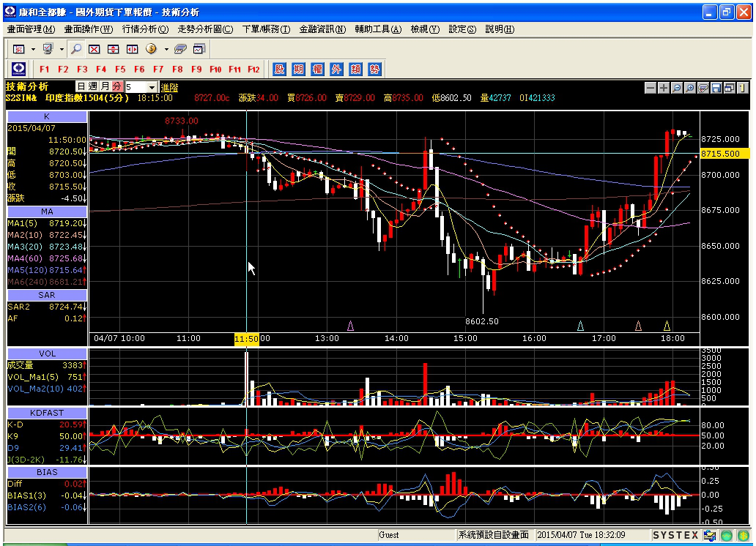Click the SAR panel header
The image size is (756, 546).
(47, 295)
